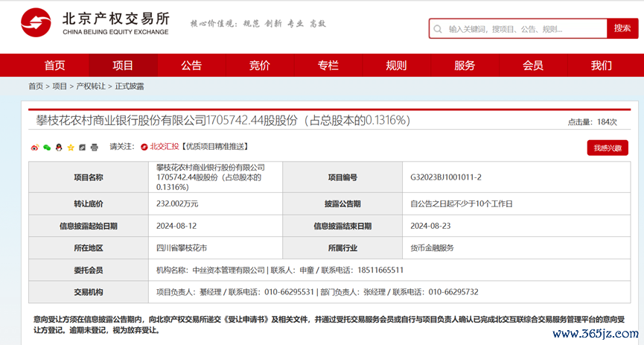Image resolution: width=644 pixels, height=345 pixels.
Task: Share via WeChat icon
Action: tap(47, 148)
